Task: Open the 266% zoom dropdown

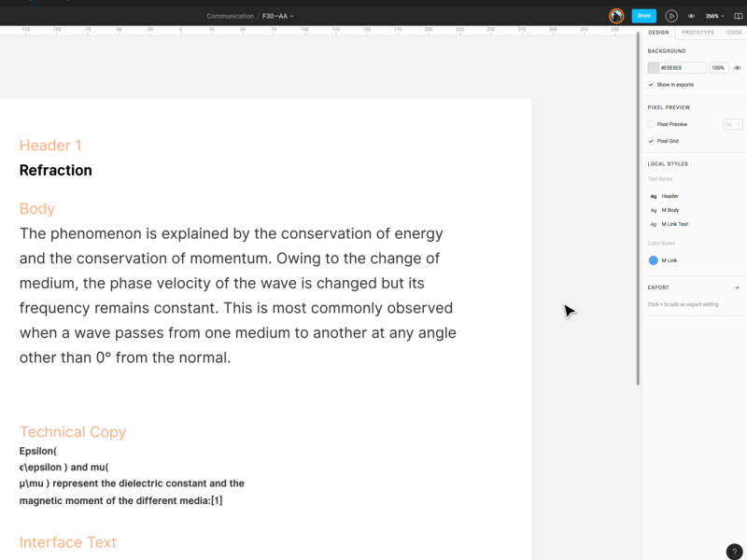Action: 714,16
